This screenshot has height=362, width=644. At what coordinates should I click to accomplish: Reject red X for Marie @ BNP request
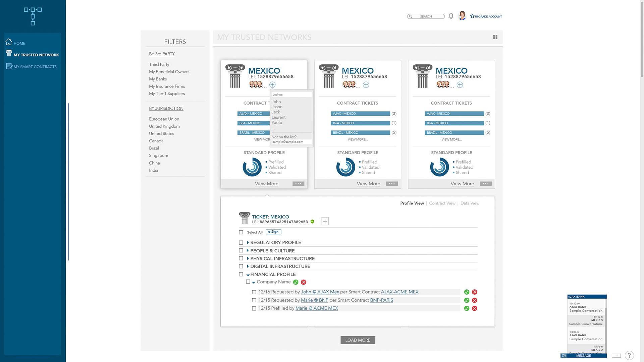475,300
